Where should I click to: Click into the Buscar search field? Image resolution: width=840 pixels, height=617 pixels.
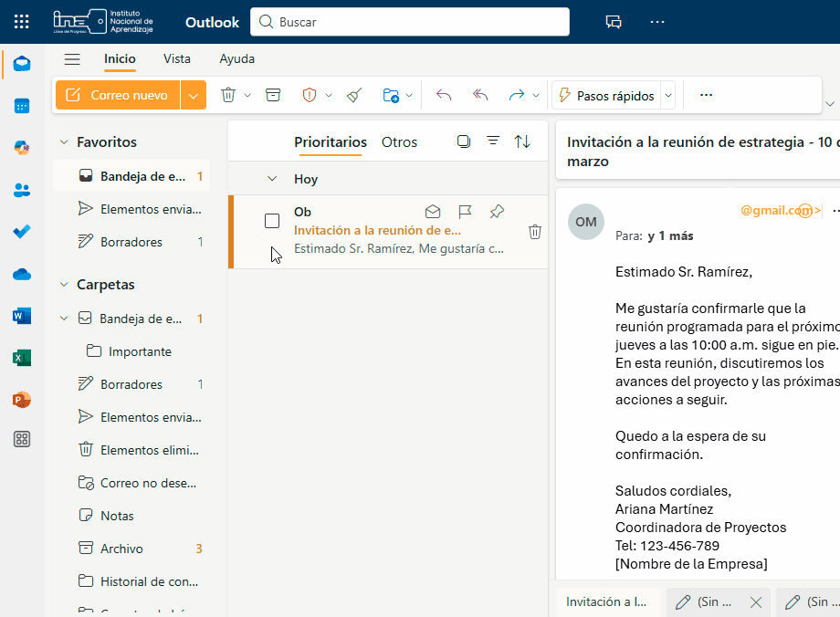(x=411, y=22)
